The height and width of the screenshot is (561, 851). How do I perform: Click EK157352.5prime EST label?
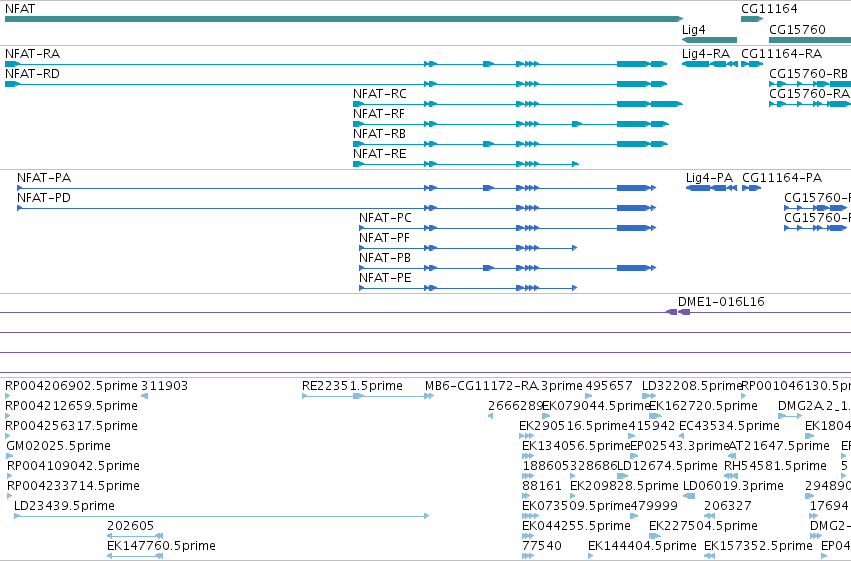[758, 546]
